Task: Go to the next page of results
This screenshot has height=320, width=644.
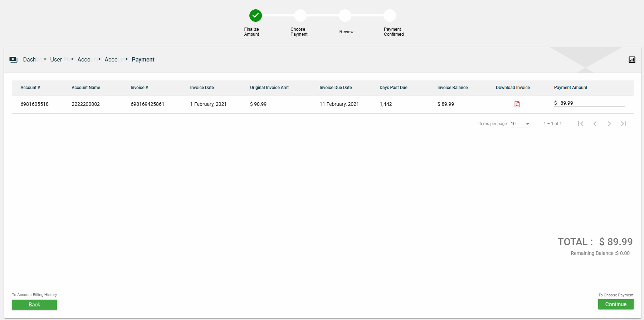Action: [609, 124]
